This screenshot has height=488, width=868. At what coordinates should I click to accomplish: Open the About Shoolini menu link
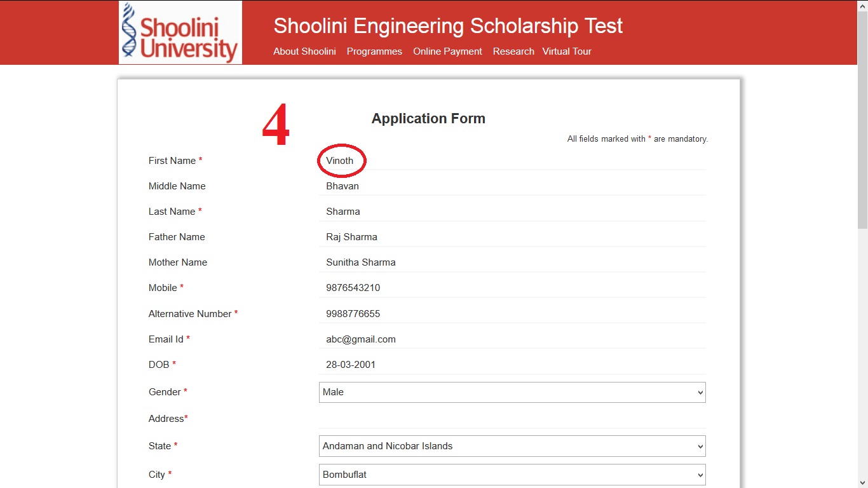coord(304,51)
